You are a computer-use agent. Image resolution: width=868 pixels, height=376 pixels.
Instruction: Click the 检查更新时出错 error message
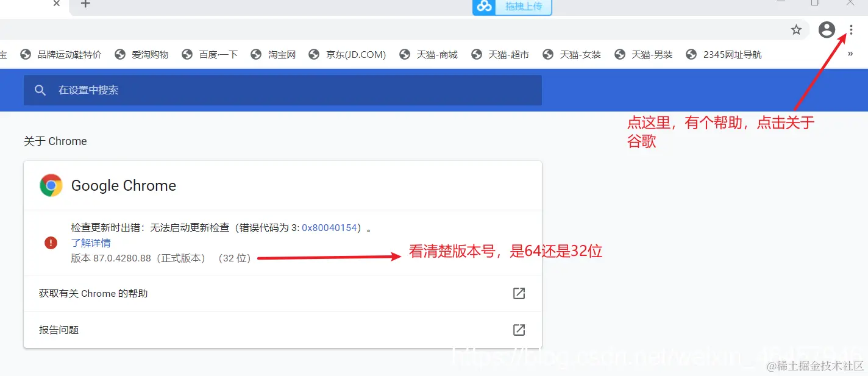[x=222, y=228]
